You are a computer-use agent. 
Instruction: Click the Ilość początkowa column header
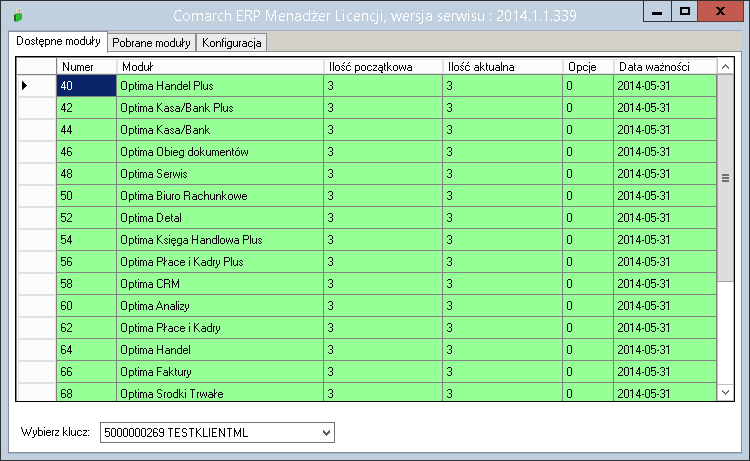pyautogui.click(x=383, y=66)
